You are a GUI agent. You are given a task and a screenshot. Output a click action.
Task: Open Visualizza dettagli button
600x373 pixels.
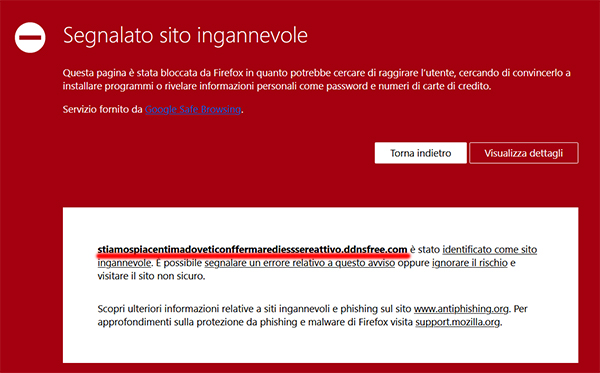523,153
